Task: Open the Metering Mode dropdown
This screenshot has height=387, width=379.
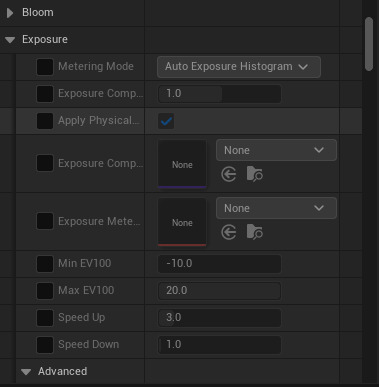Action: pos(239,67)
